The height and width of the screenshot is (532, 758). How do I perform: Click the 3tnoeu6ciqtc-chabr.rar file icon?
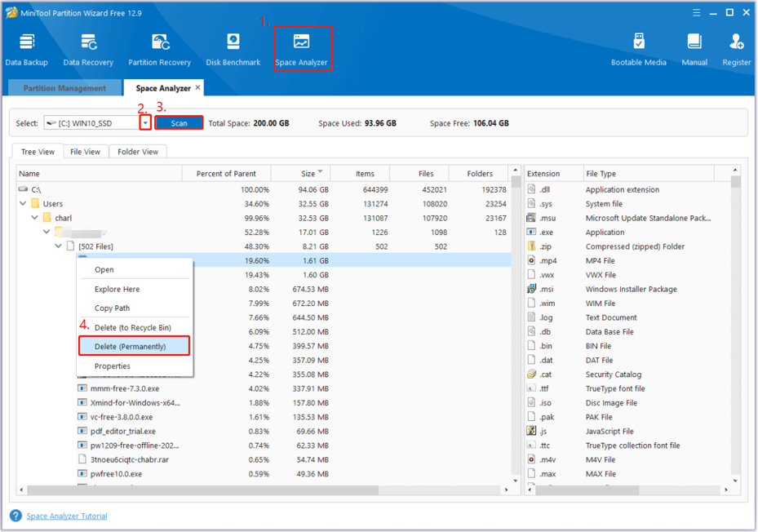click(82, 459)
